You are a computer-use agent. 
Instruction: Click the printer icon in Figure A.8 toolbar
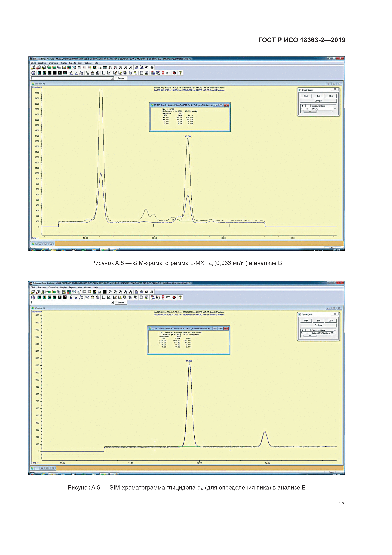[152, 67]
